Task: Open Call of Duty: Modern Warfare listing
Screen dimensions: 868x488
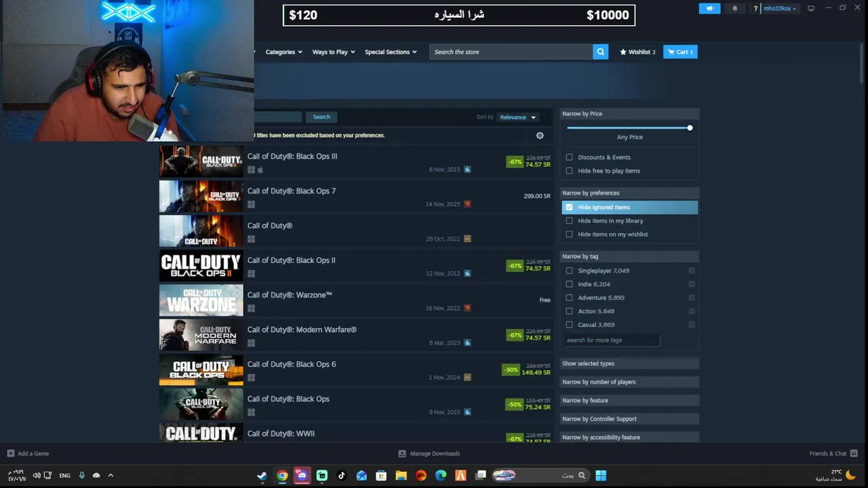Action: pos(356,335)
